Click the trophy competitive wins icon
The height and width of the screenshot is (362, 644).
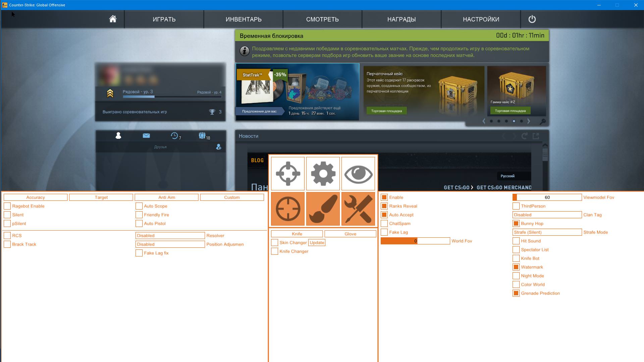coord(212,112)
